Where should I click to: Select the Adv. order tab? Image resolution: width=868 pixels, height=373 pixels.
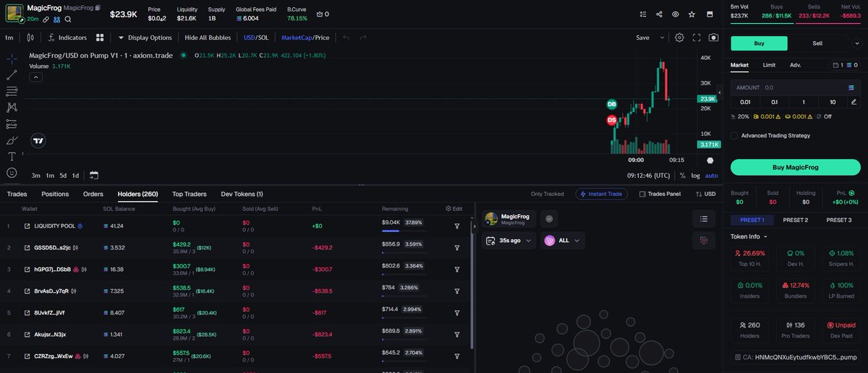pos(795,65)
